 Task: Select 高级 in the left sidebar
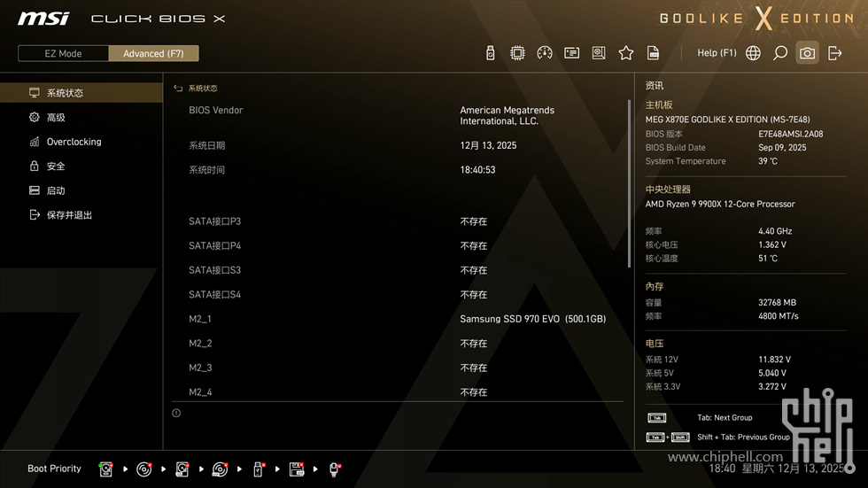point(56,117)
